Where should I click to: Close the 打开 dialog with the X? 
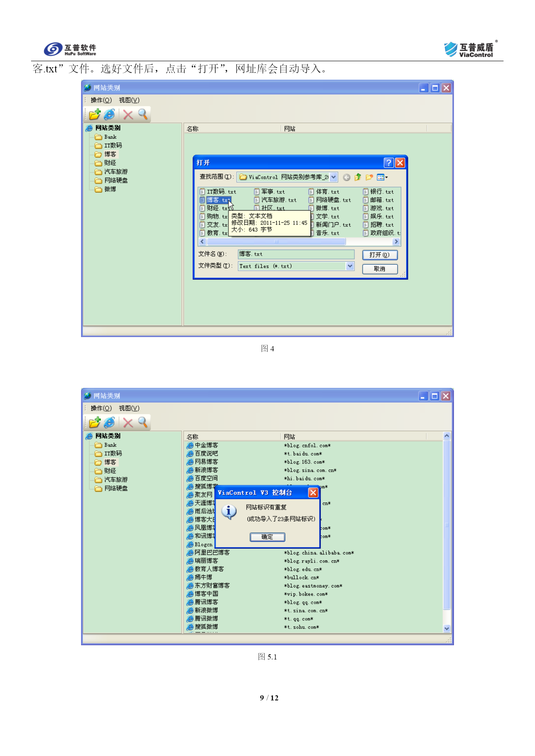pyautogui.click(x=400, y=162)
